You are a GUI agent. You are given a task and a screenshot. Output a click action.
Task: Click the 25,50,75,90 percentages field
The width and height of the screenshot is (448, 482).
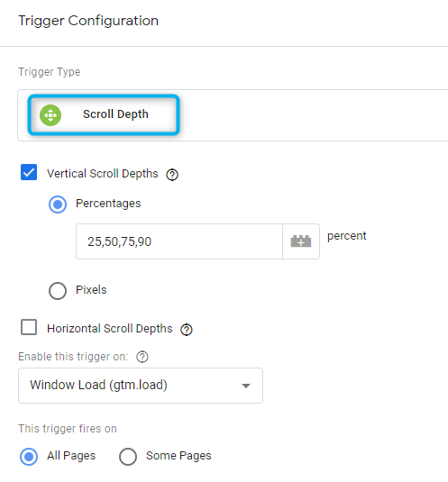click(179, 241)
